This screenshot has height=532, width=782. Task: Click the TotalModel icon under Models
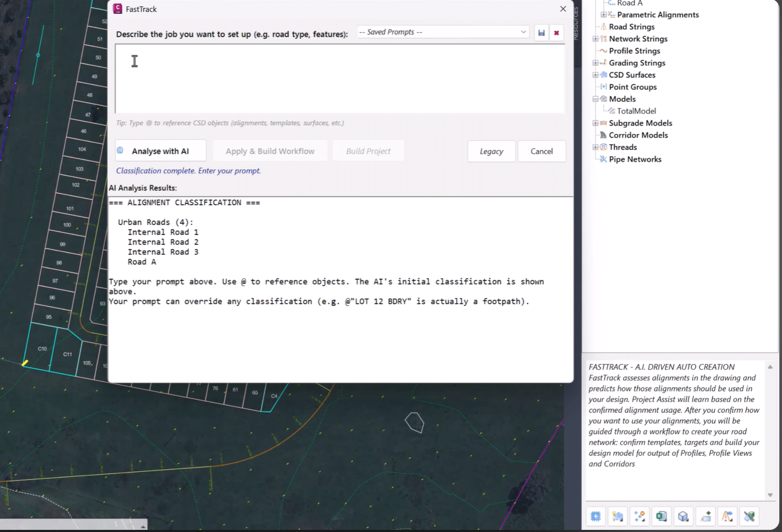(612, 111)
